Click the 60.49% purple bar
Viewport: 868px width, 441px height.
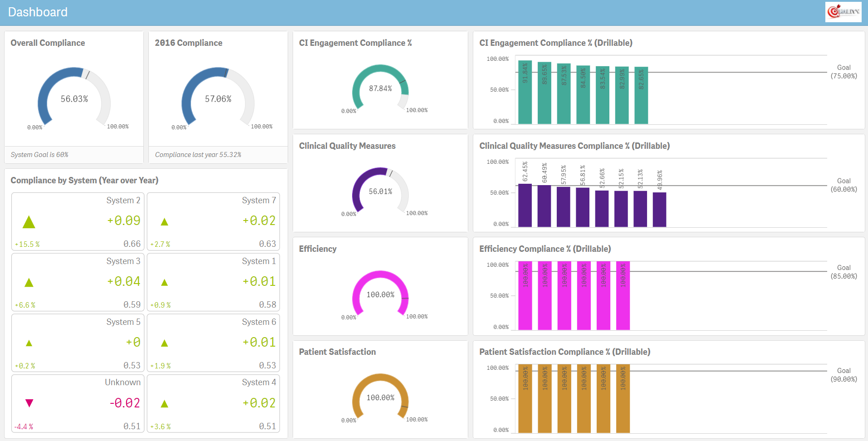click(x=544, y=206)
